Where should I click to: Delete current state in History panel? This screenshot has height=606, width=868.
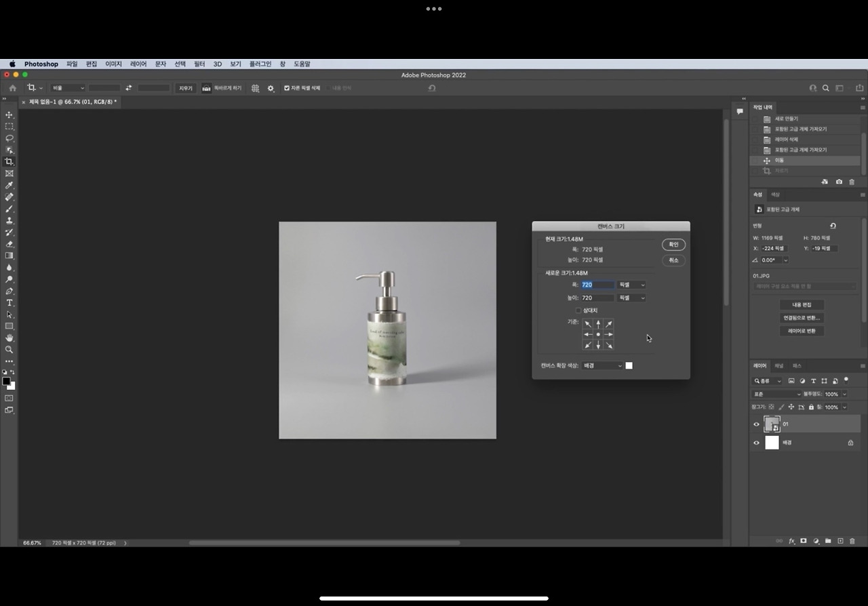pyautogui.click(x=852, y=182)
